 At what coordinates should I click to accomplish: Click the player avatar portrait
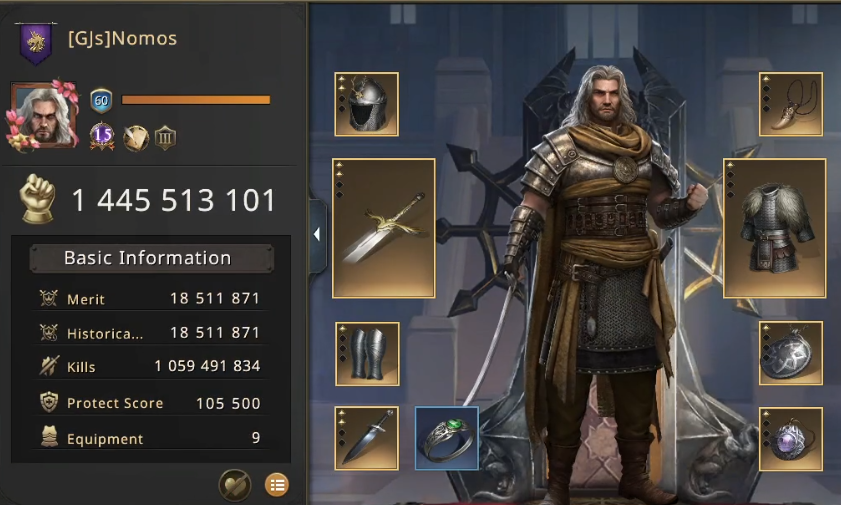coord(43,115)
